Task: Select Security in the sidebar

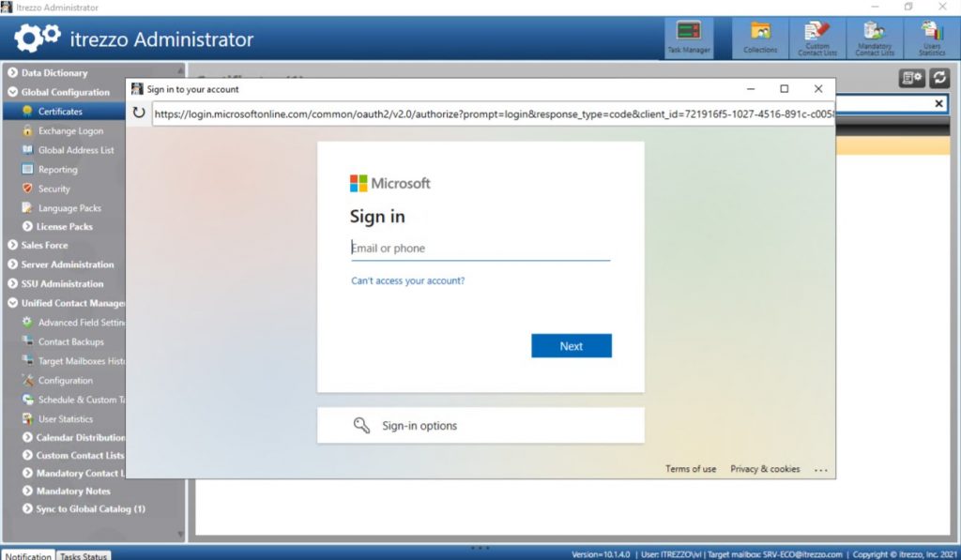Action: pyautogui.click(x=53, y=189)
